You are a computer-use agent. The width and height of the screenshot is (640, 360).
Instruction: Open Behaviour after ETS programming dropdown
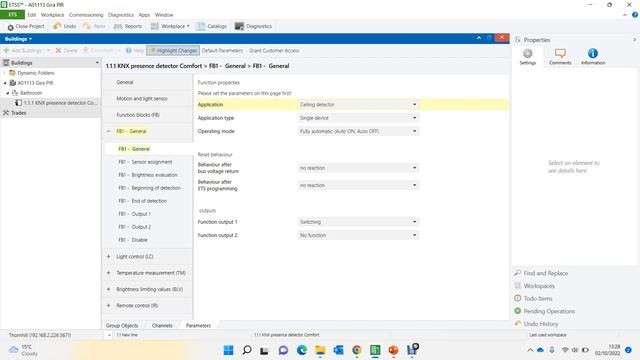point(358,185)
